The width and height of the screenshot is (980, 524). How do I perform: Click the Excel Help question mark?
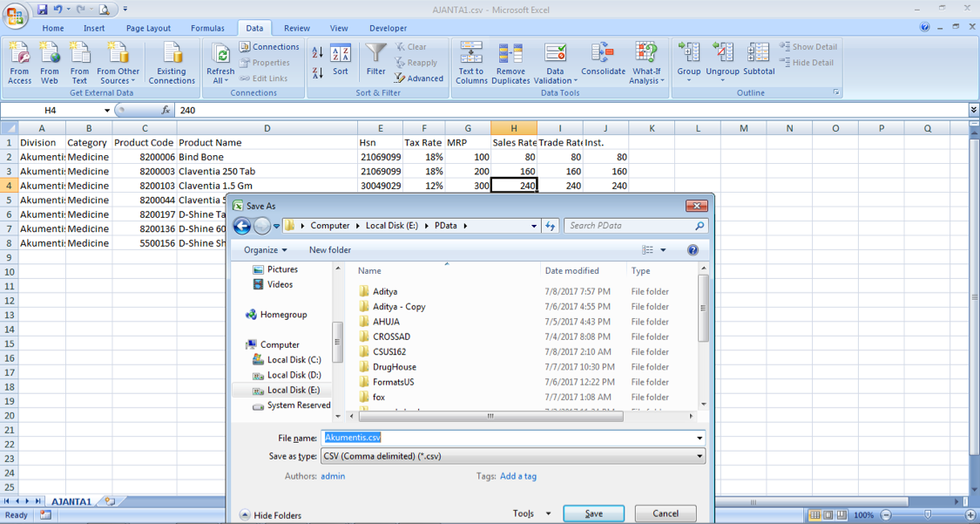click(x=924, y=27)
